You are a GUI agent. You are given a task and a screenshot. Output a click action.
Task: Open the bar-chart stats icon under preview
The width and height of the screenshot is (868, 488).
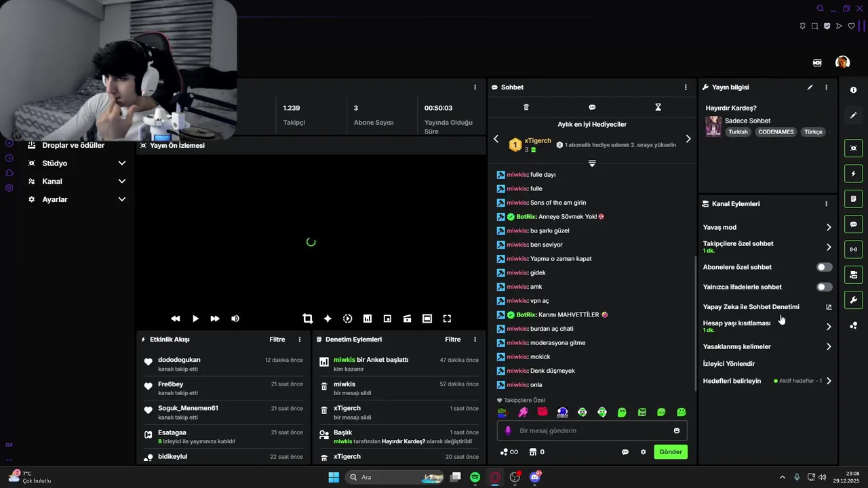(x=368, y=319)
